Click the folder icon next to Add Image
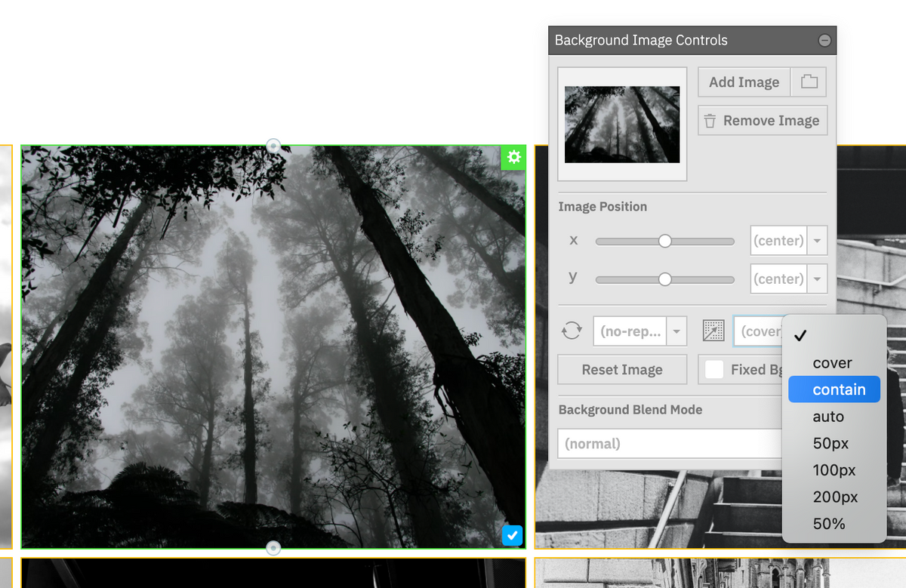 pos(809,82)
